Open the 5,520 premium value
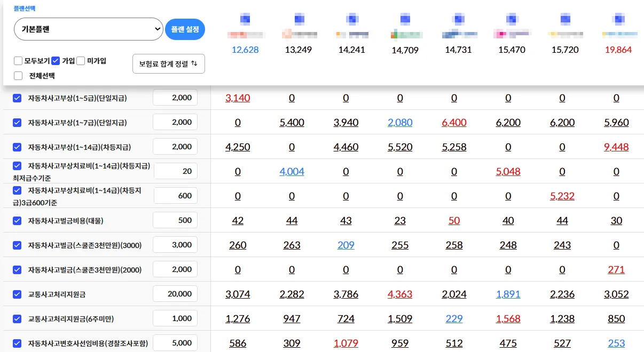This screenshot has height=352, width=644. [x=400, y=147]
